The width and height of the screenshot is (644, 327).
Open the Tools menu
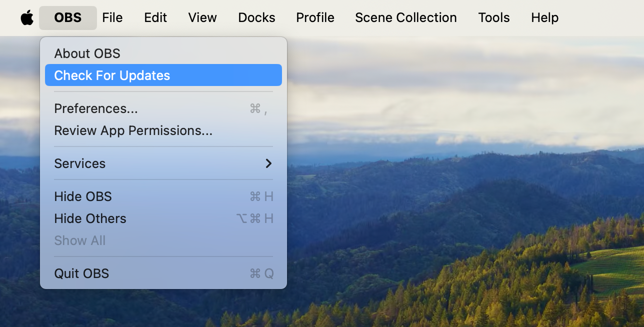(493, 17)
